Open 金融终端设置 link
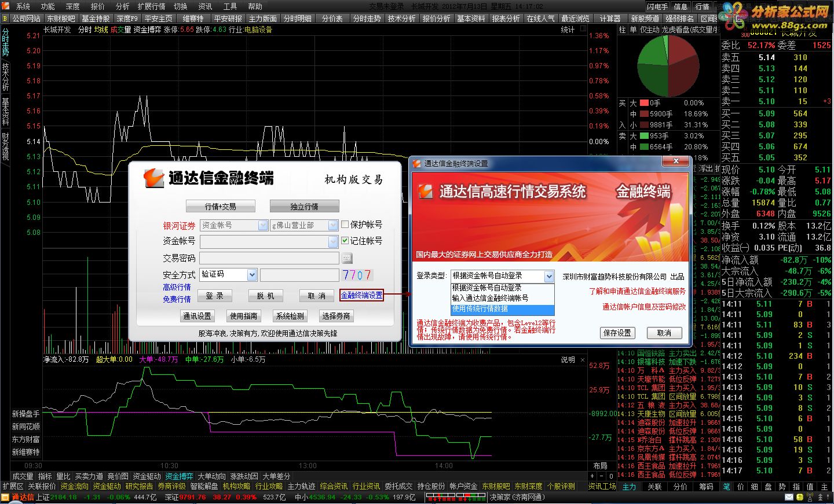 tap(361, 295)
